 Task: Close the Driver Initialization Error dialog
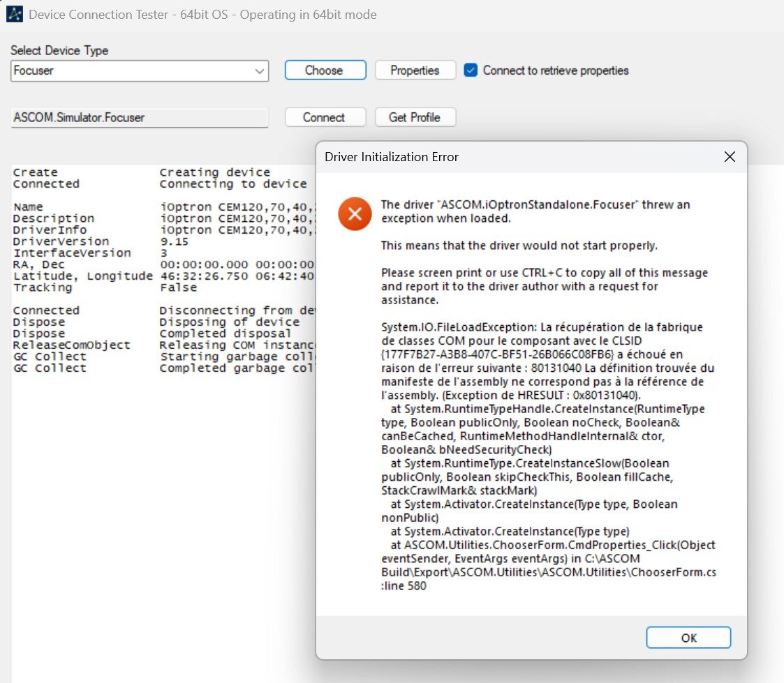[730, 157]
